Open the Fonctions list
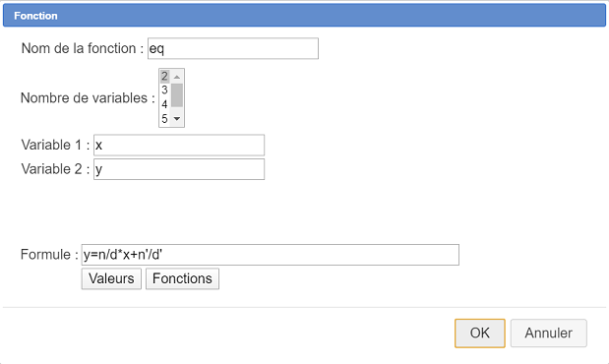This screenshot has width=609, height=364. click(x=182, y=278)
